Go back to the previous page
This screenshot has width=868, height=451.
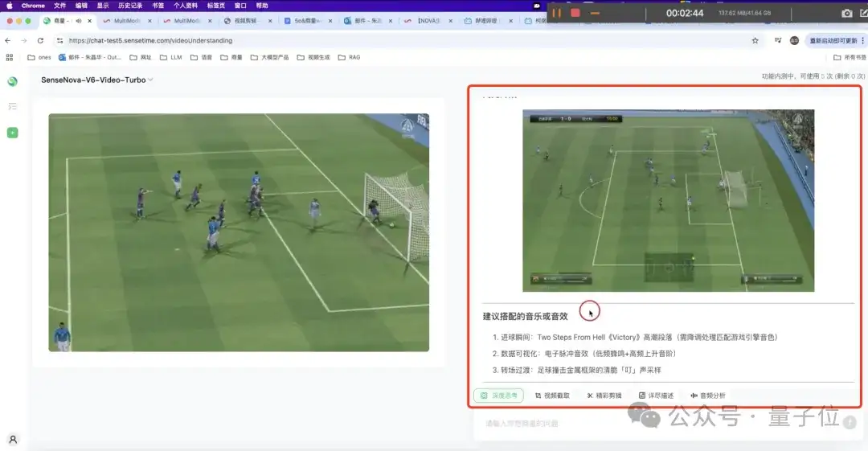[8, 40]
